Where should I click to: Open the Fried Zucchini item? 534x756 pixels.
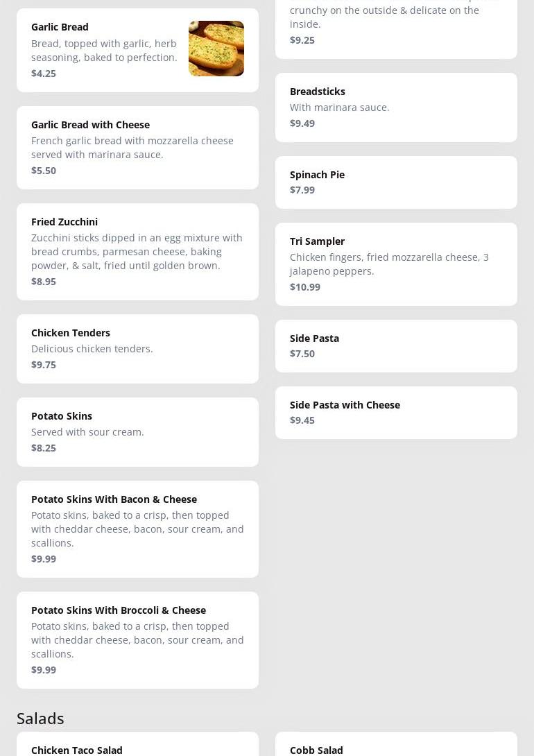[64, 222]
